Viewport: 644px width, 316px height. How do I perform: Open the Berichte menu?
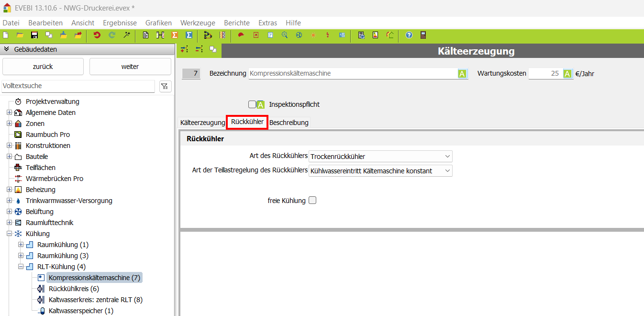[x=237, y=23]
